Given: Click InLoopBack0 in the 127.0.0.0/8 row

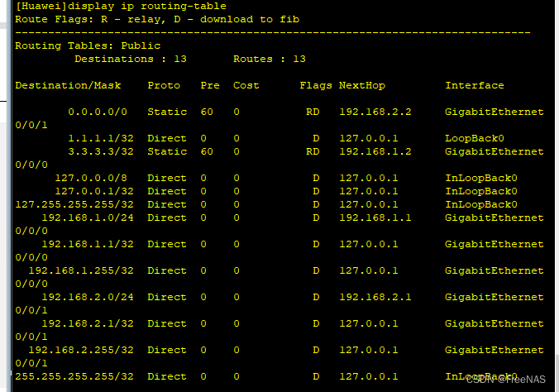Looking at the screenshot, I should point(481,178).
